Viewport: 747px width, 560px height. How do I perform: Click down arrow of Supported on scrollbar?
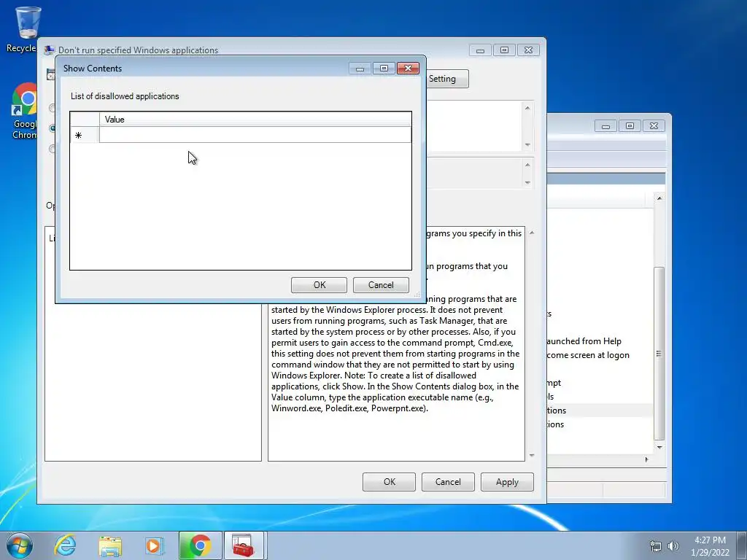point(527,182)
